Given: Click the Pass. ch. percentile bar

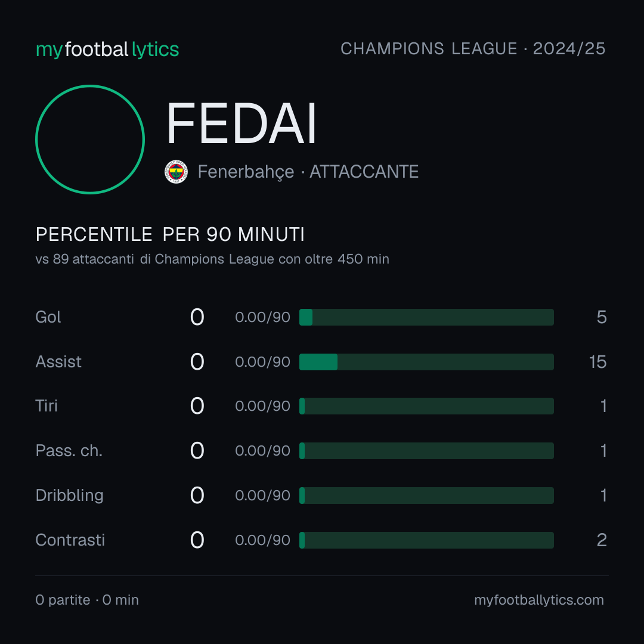Looking at the screenshot, I should click(426, 451).
